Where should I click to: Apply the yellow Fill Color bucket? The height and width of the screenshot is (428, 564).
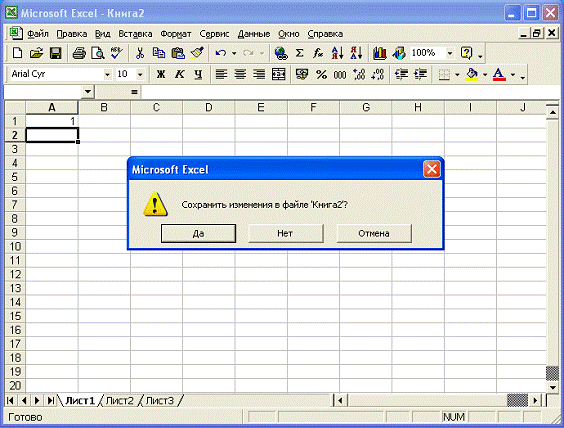(x=472, y=74)
